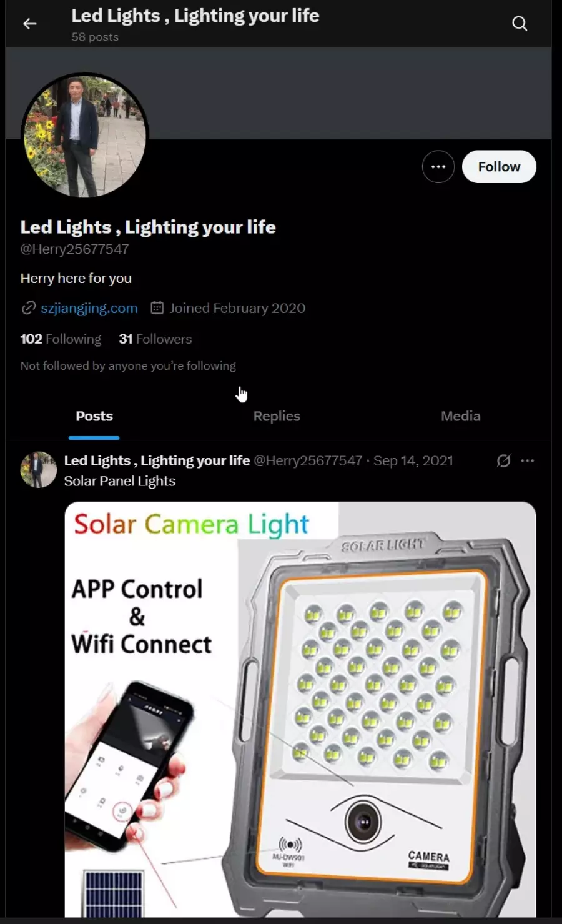Switch to the Replies tab

(277, 416)
